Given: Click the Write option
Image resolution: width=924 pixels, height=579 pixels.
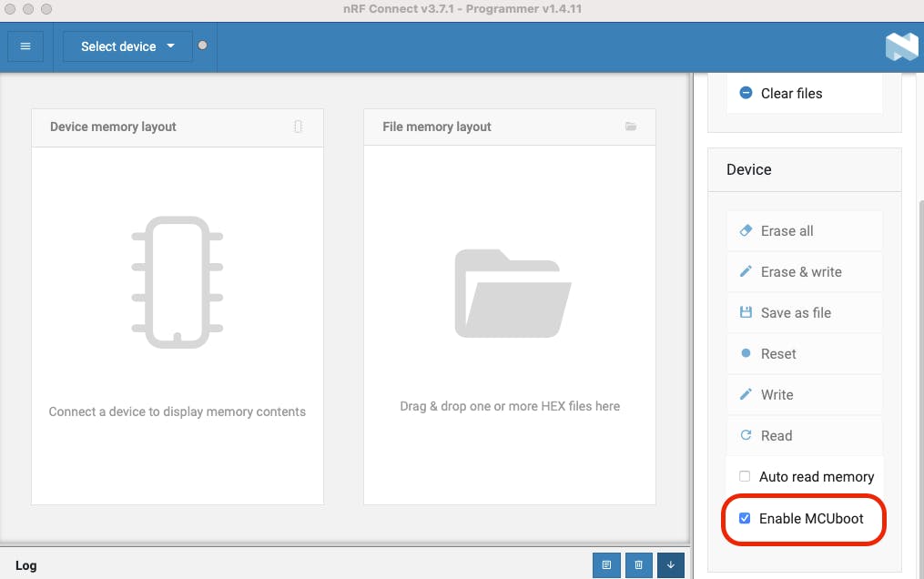Looking at the screenshot, I should point(805,394).
